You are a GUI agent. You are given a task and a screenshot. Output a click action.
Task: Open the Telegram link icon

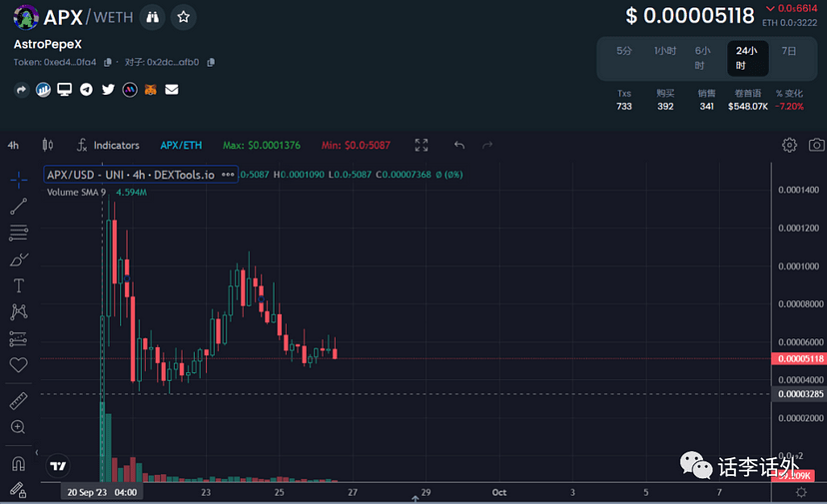[86, 90]
